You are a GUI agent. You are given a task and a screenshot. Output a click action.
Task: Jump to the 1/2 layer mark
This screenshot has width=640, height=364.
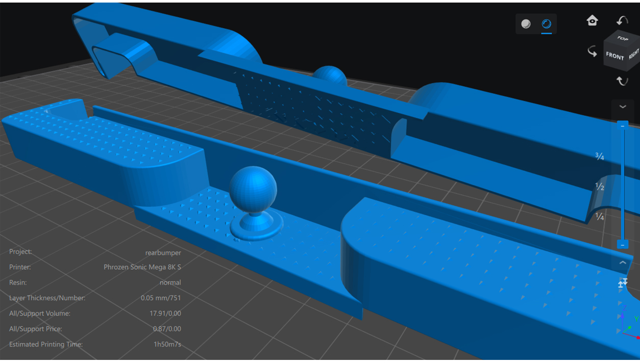600,187
